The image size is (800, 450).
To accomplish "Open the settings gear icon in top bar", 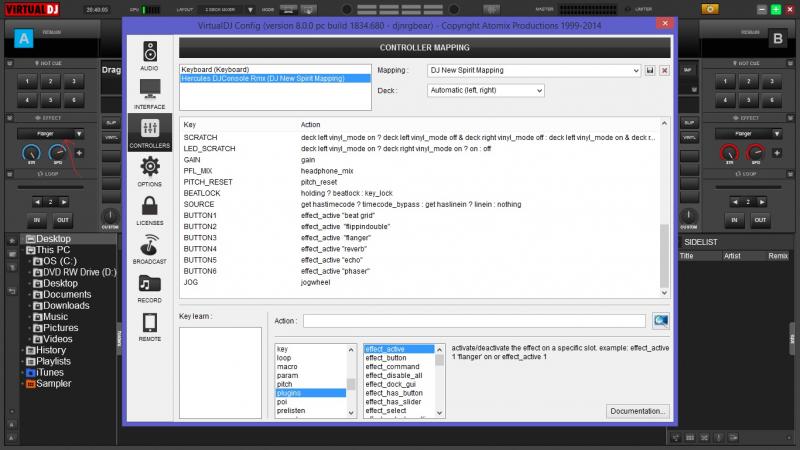I will pyautogui.click(x=710, y=9).
